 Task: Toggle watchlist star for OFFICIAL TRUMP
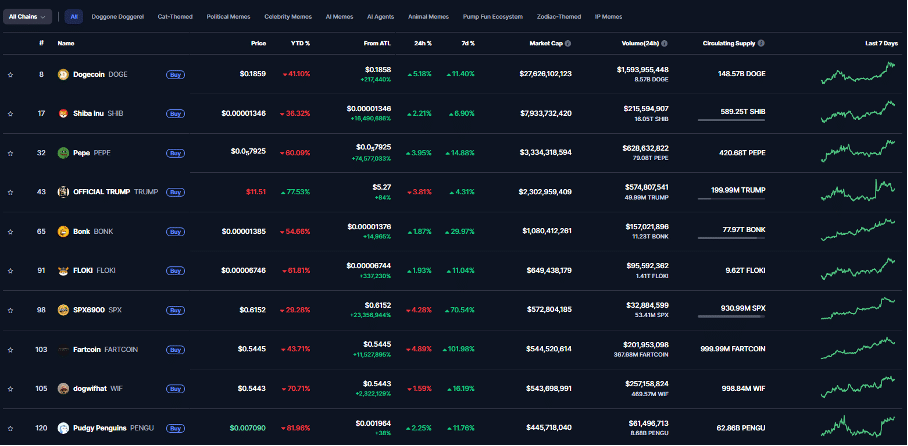tap(11, 192)
